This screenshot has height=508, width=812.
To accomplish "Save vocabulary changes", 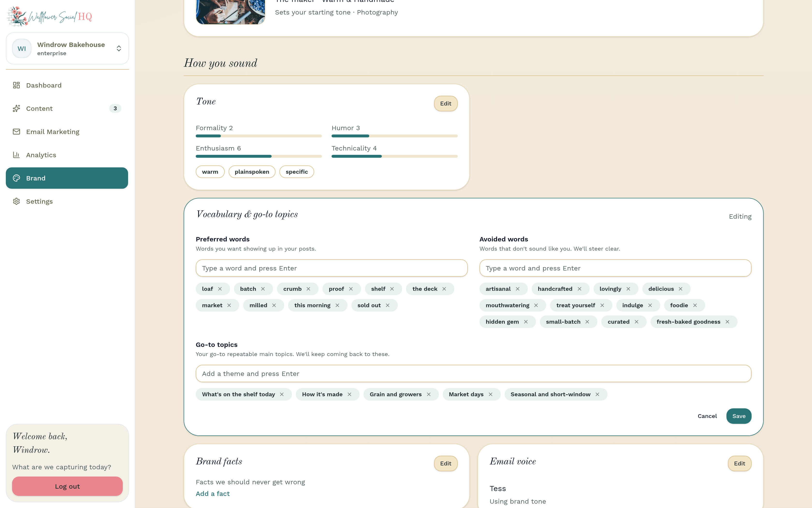I will 739,416.
